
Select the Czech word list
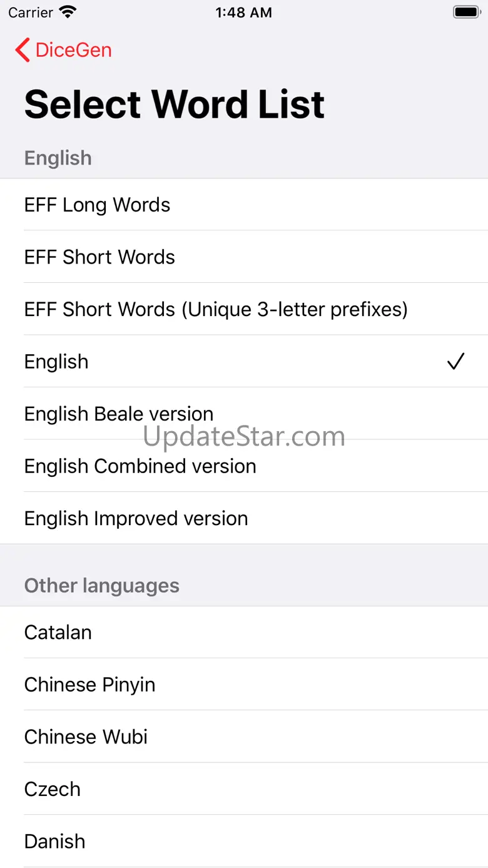(x=244, y=789)
